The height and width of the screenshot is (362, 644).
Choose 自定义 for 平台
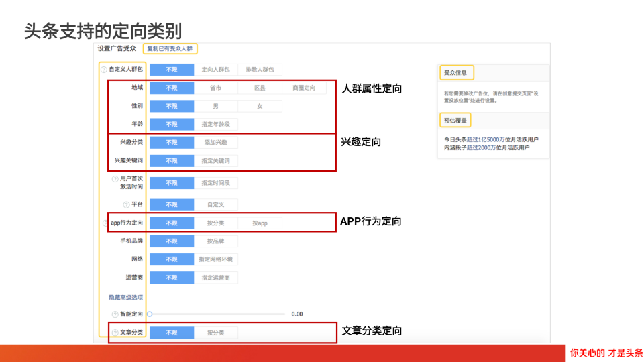coord(215,204)
